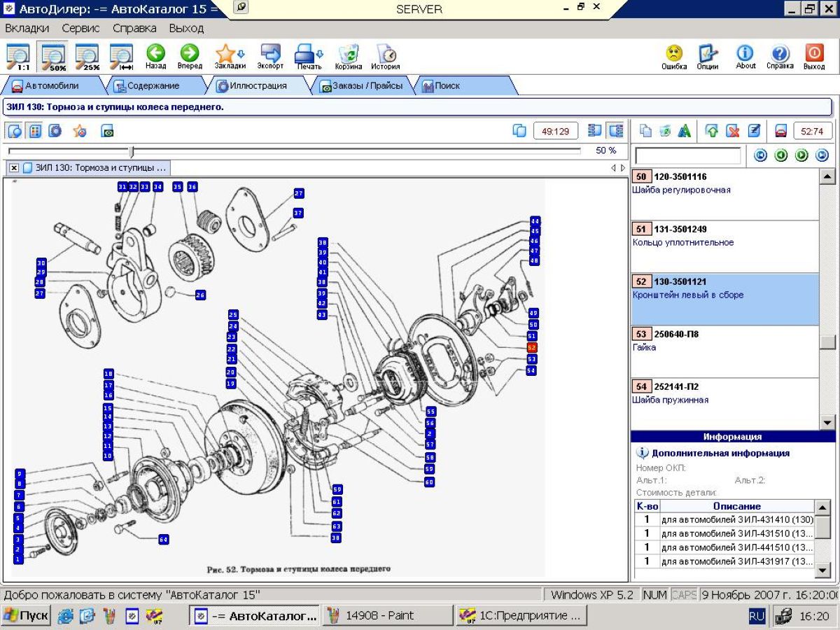Toggle the left list layout icon
Image resolution: width=840 pixels, height=630 pixels.
595,131
